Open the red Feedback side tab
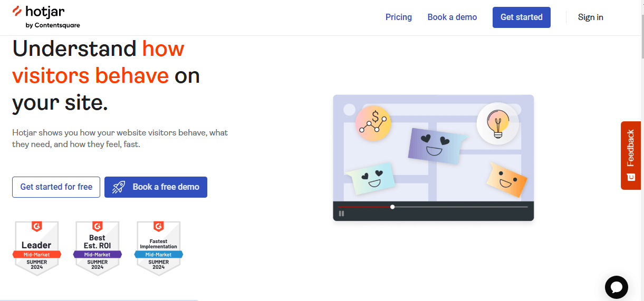 point(631,156)
